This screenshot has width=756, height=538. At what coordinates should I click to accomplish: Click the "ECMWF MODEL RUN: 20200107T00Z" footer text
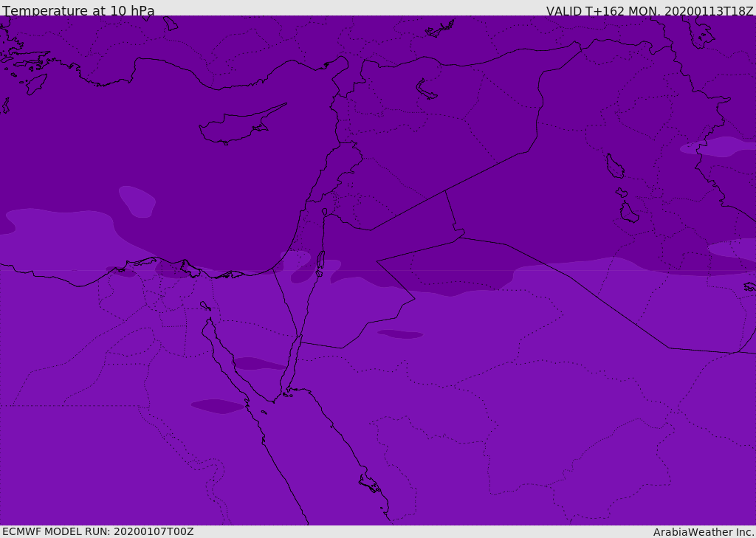(98, 531)
